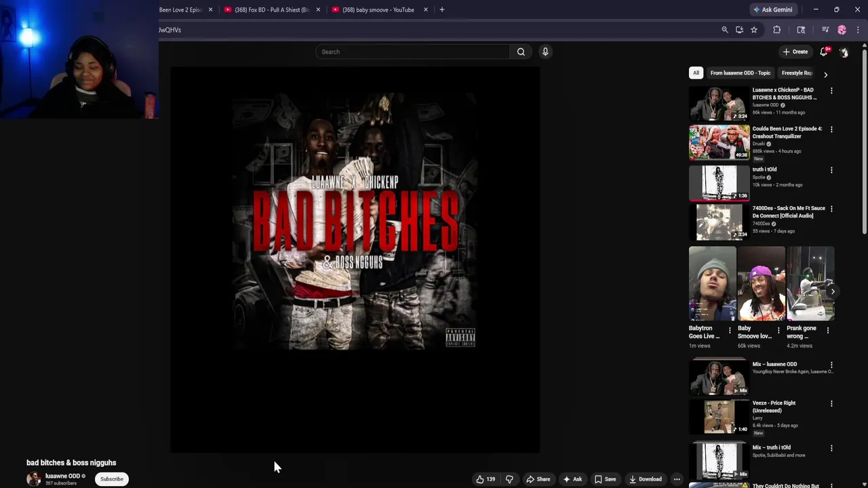Open options for Coulda Been Love 2 video
This screenshot has height=488, width=868.
[x=831, y=129]
